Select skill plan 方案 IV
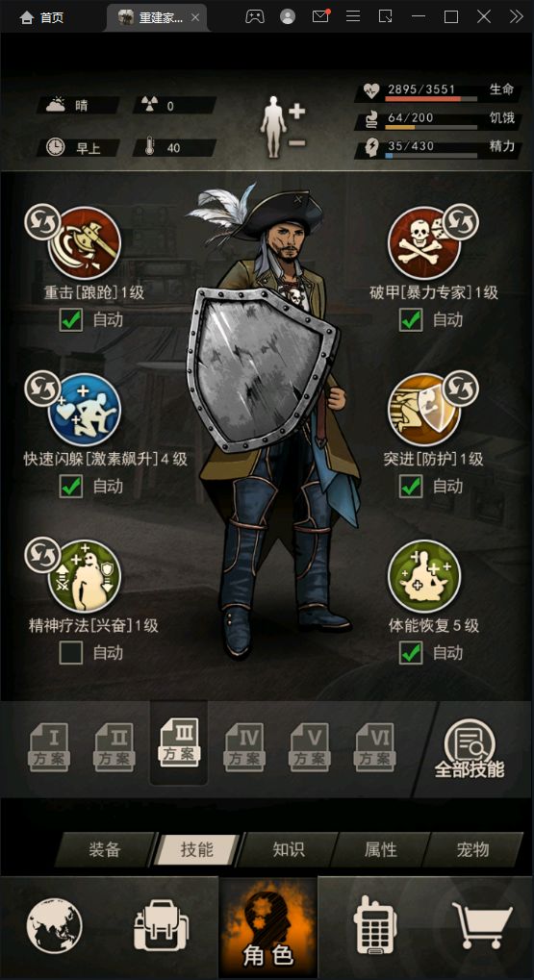Viewport: 534px width, 980px height. coord(243,747)
